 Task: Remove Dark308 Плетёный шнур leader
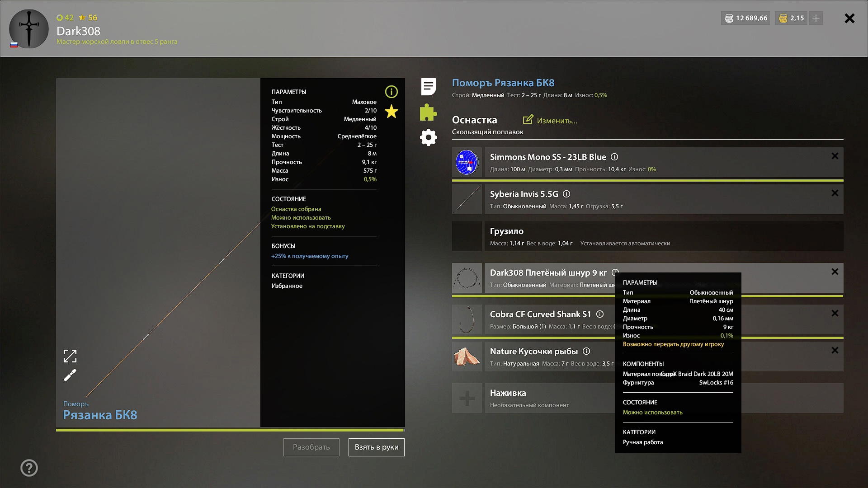point(835,272)
